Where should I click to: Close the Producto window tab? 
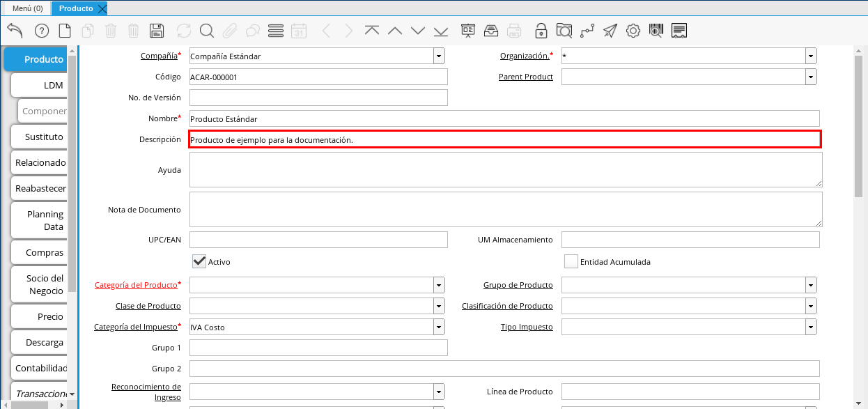pyautogui.click(x=102, y=8)
